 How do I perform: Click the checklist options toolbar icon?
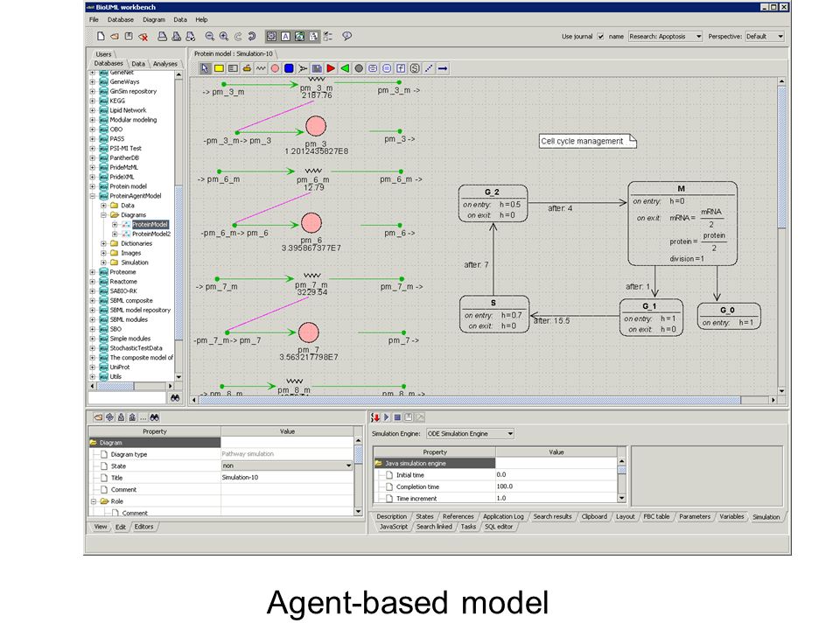pos(327,37)
